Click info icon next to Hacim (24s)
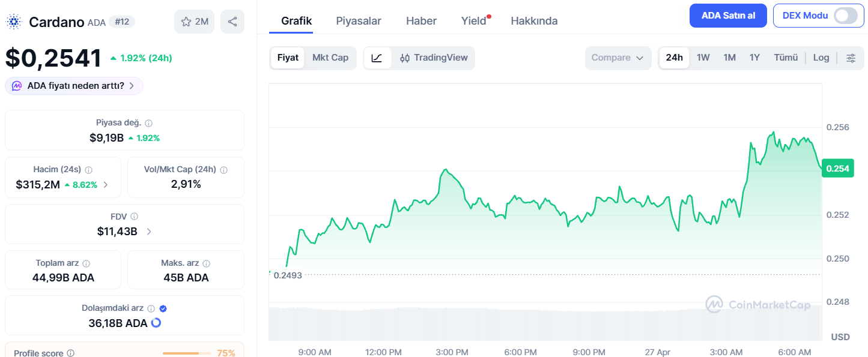The height and width of the screenshot is (357, 868). 89,170
